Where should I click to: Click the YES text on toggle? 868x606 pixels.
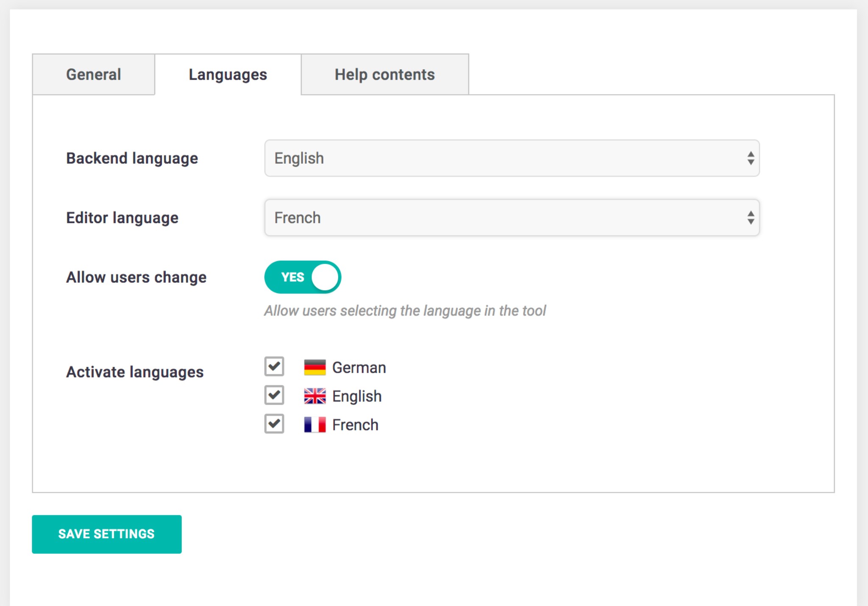(292, 277)
